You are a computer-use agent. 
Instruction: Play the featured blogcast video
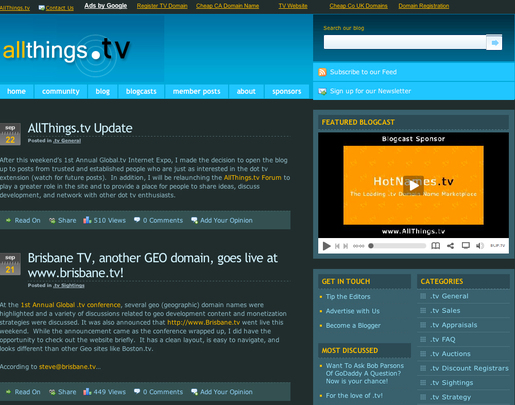point(413,185)
